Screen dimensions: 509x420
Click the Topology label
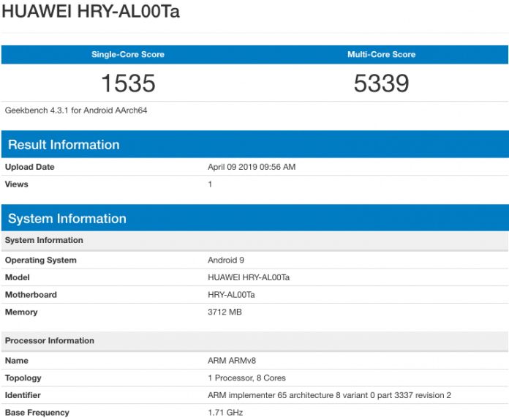click(23, 378)
